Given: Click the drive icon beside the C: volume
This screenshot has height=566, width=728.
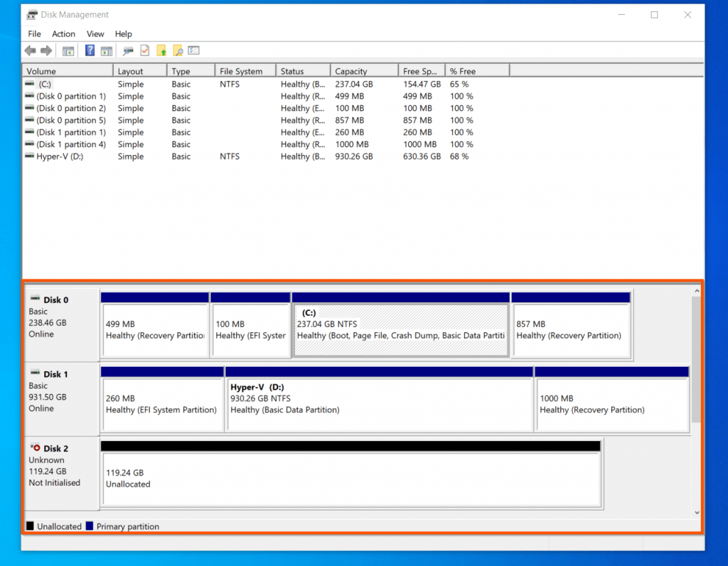Looking at the screenshot, I should 29,84.
